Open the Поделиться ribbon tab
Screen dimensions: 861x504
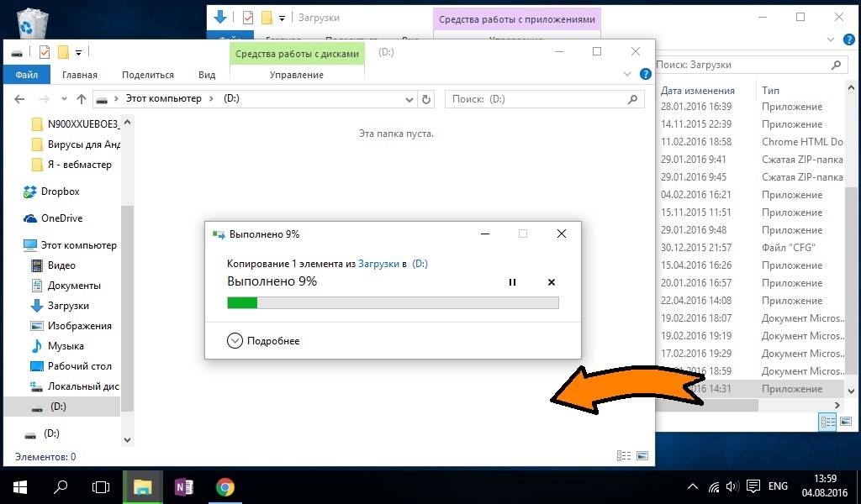coord(148,75)
